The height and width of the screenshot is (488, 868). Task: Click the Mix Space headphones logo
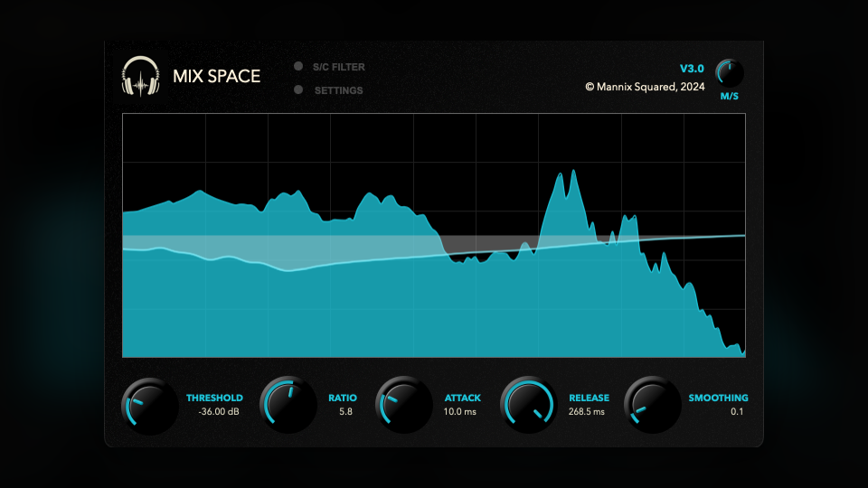[x=141, y=76]
